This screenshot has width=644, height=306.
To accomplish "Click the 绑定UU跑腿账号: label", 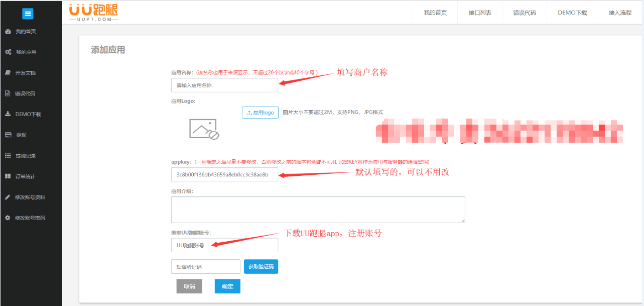I will pyautogui.click(x=191, y=233).
